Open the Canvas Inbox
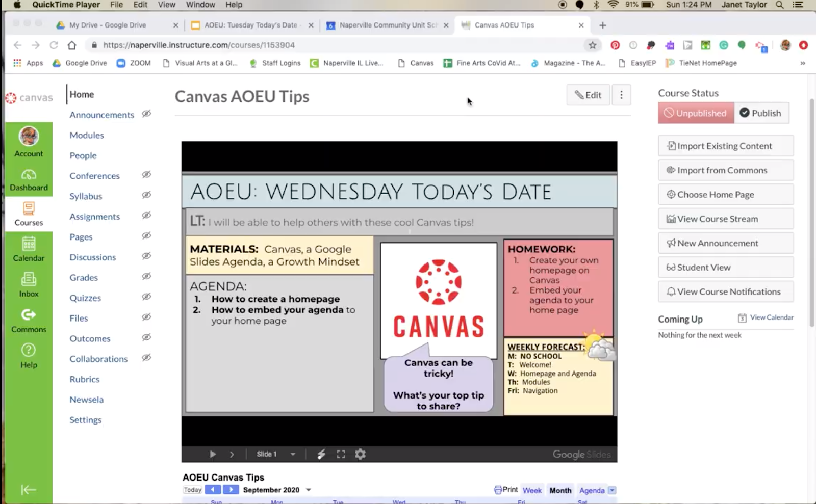 [29, 285]
